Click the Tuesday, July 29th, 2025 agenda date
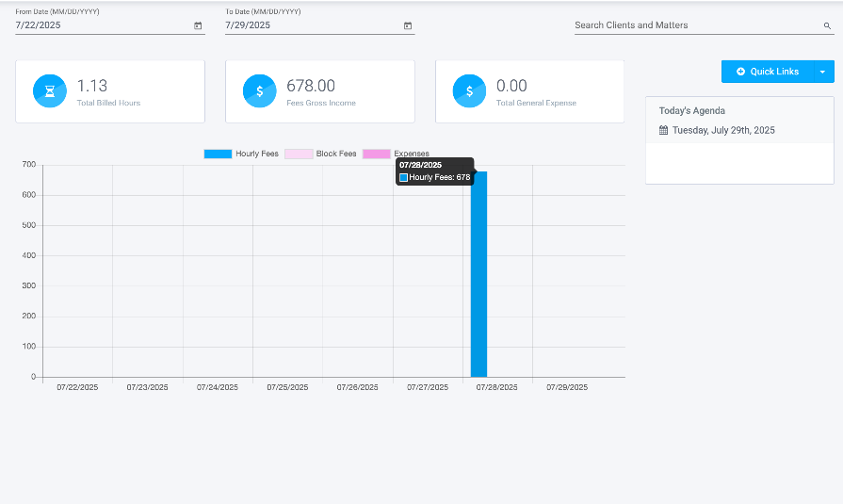This screenshot has height=504, width=843. point(723,130)
